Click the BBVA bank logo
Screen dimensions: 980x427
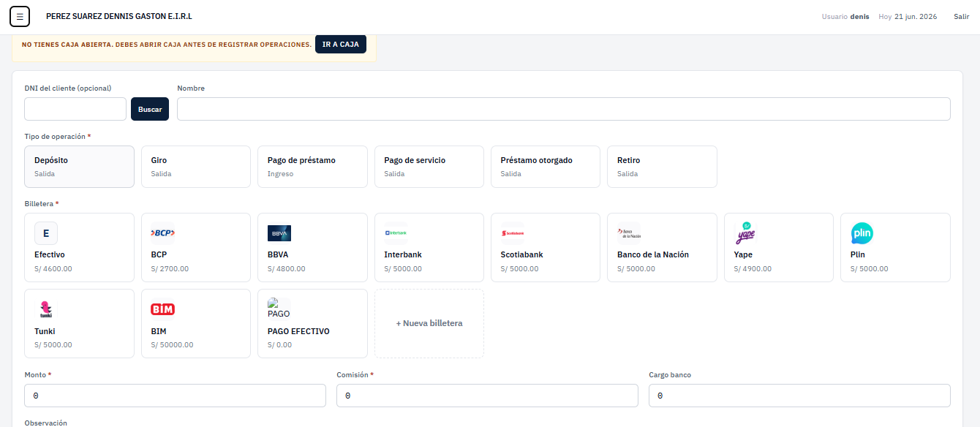click(x=279, y=233)
